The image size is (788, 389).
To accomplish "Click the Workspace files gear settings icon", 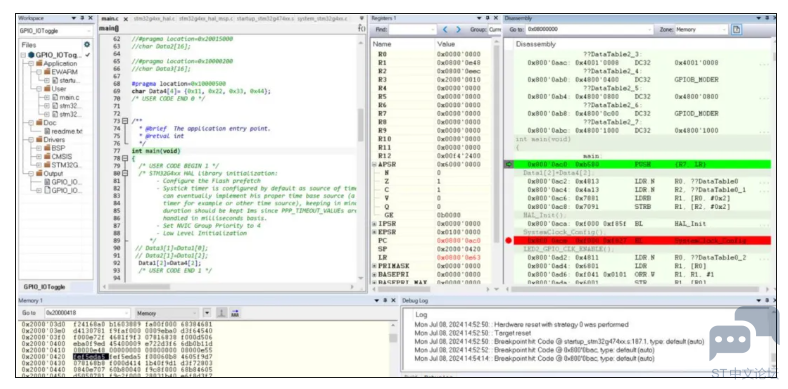I will tap(86, 45).
